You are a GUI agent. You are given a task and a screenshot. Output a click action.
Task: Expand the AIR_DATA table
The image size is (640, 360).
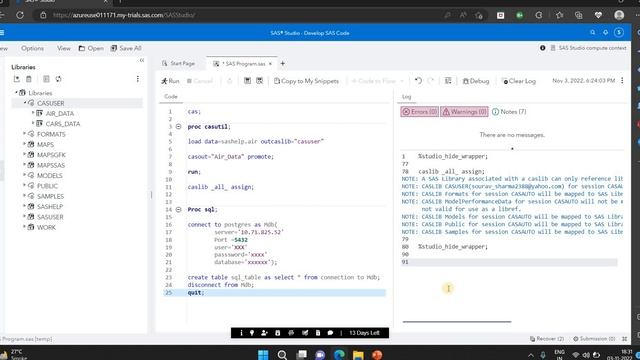[33, 113]
